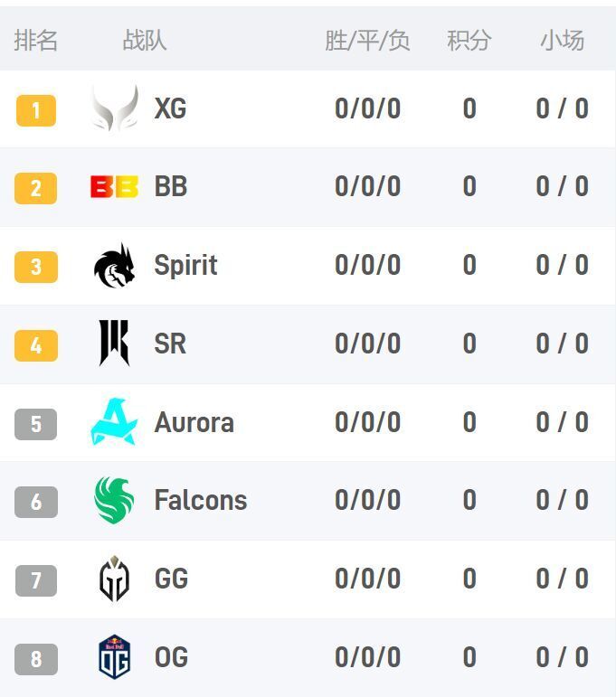Click the OG Red Bull logo
The width and height of the screenshot is (616, 697).
point(115,657)
